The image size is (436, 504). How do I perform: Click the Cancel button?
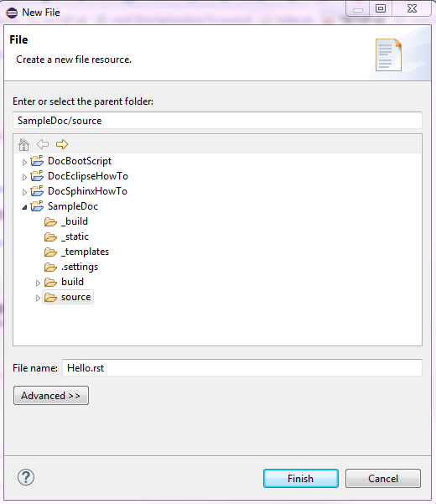tap(383, 478)
